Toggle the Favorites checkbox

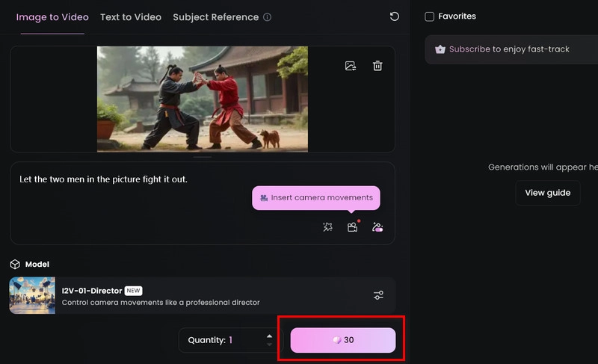coord(429,16)
